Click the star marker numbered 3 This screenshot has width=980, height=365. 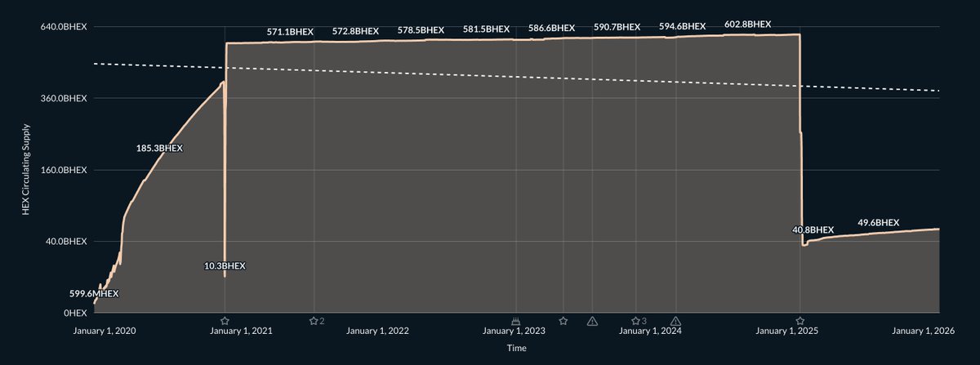(635, 321)
